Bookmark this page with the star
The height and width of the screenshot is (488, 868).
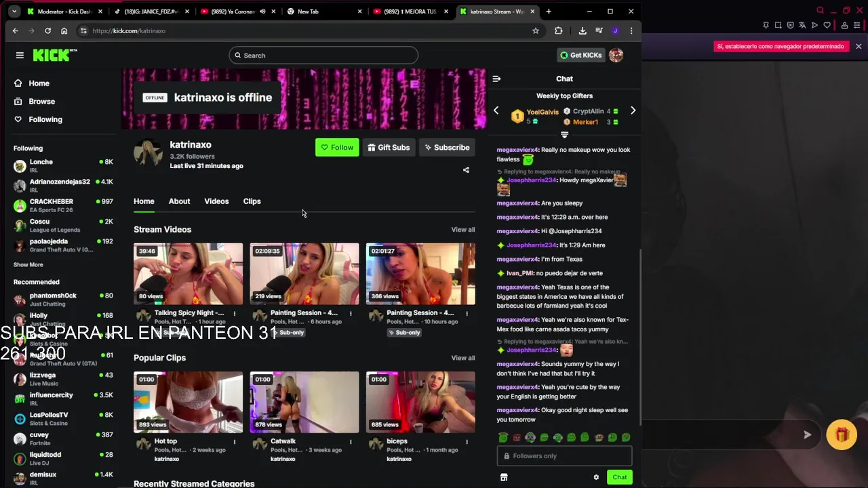tap(536, 30)
